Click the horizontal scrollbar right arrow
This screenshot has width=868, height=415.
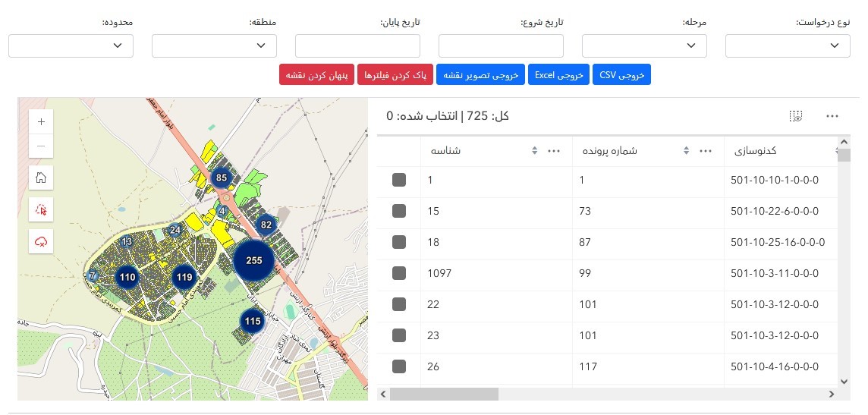click(x=832, y=394)
